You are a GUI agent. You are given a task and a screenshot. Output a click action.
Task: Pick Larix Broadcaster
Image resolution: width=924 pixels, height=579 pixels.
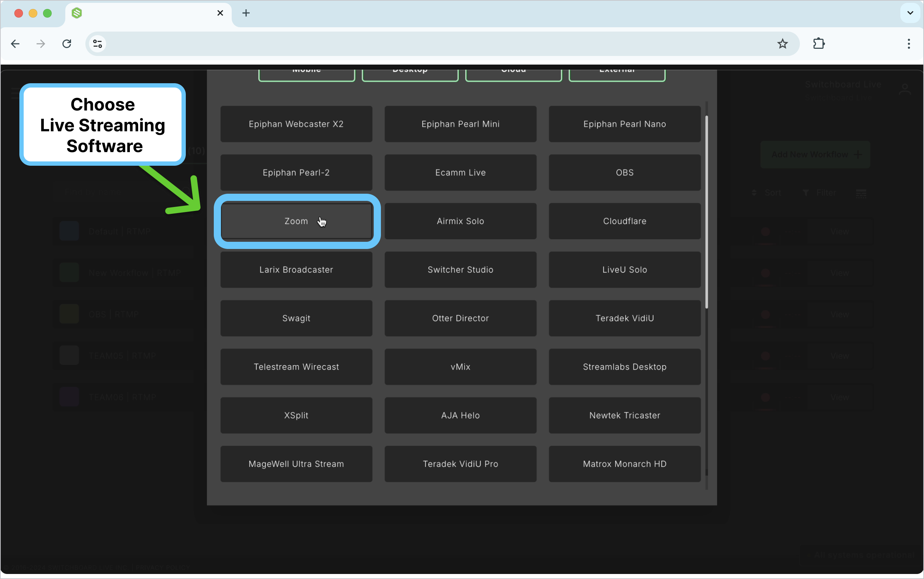296,270
